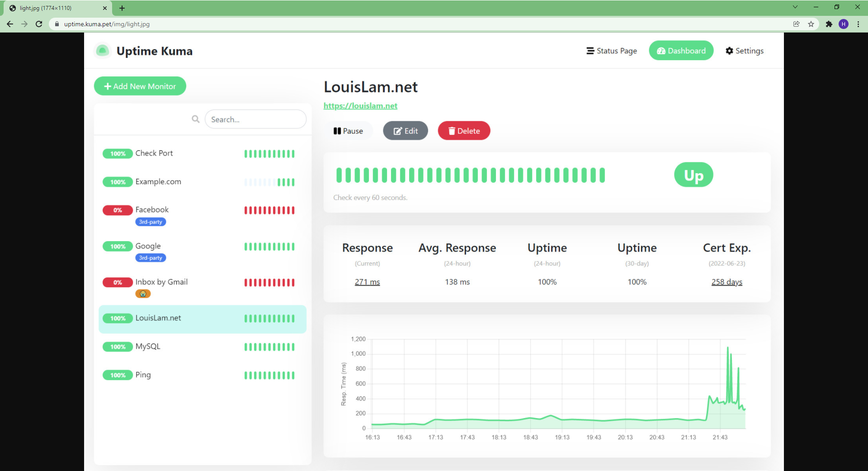Select the Inbox by Gmail monitor
Screen dimensions: 868x471
coord(203,287)
